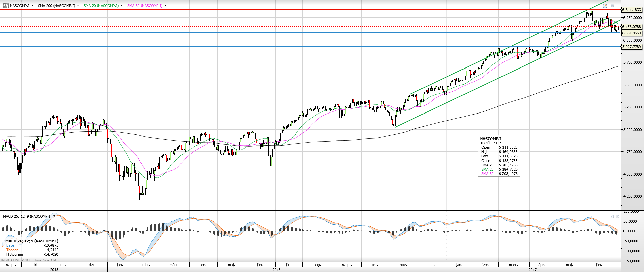The image size is (644, 272).
Task: Click the 2016 year label on timeline
Action: click(x=276, y=269)
